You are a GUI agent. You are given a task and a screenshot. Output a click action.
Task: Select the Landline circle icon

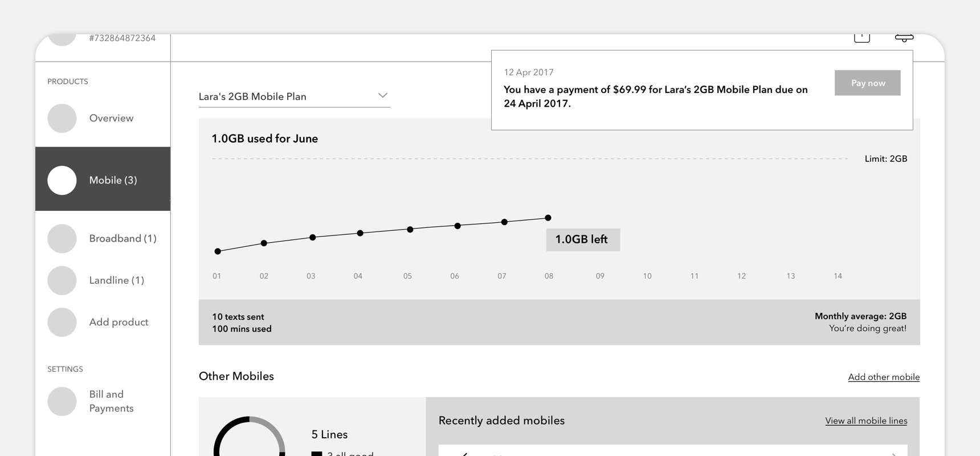click(x=62, y=280)
